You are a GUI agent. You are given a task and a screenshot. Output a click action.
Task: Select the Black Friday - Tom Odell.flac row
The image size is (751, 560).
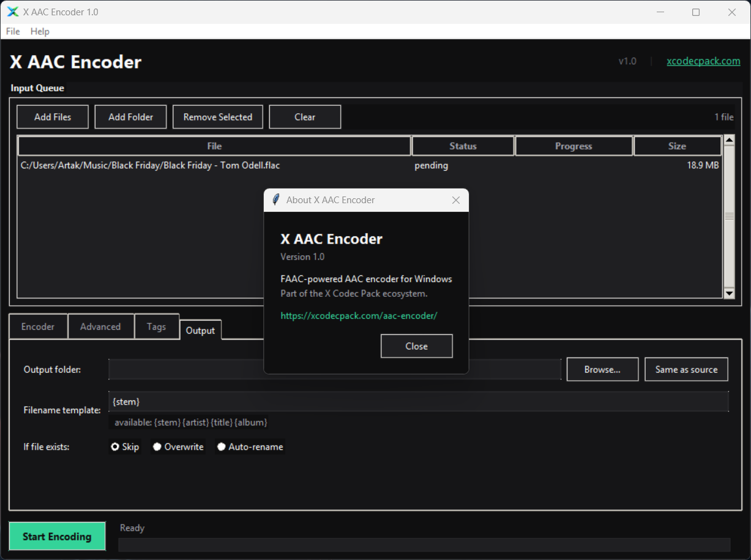(x=370, y=165)
